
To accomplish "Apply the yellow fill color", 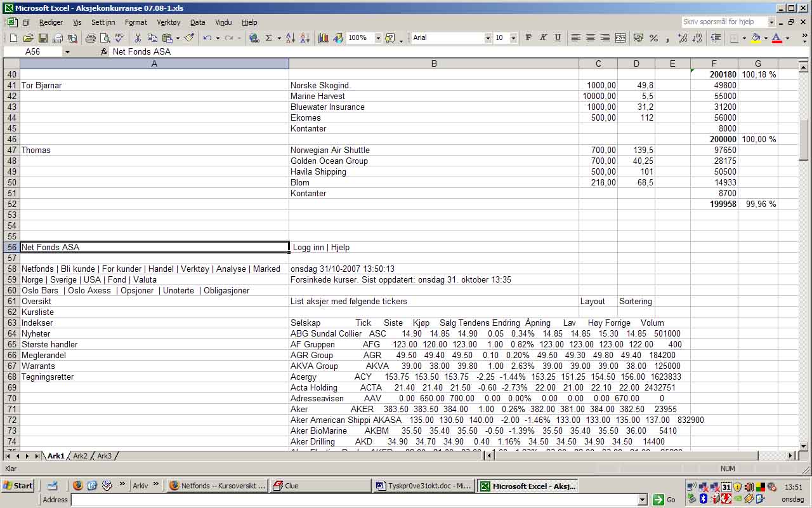I will [756, 38].
